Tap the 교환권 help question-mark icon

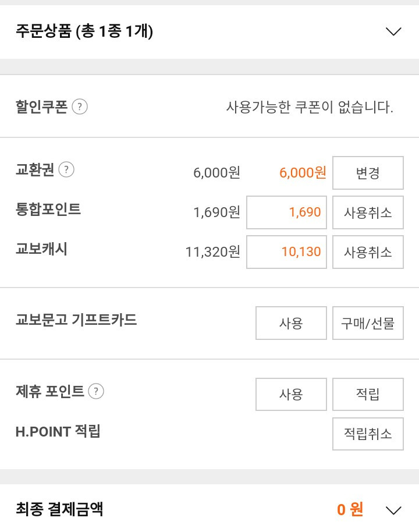[66, 169]
